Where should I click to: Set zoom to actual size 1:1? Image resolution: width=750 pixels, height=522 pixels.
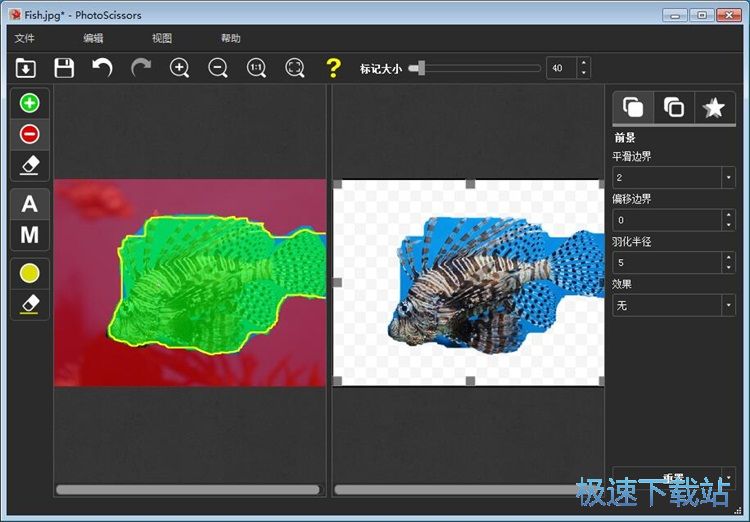click(256, 68)
